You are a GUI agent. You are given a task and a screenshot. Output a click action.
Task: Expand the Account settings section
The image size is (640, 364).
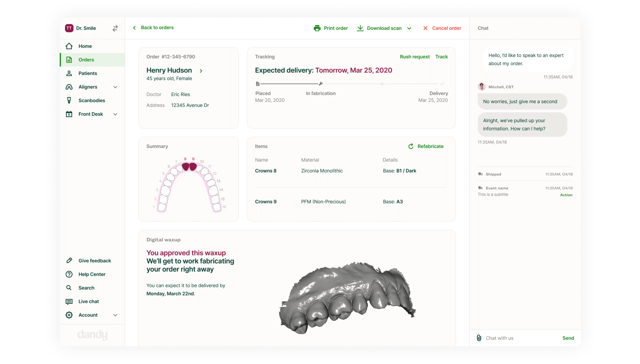point(115,315)
